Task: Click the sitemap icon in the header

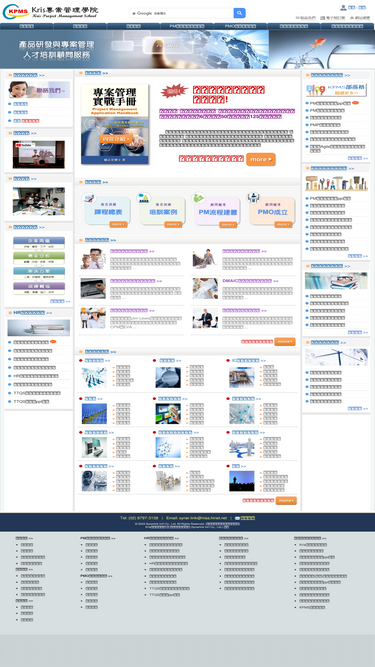Action: (352, 18)
